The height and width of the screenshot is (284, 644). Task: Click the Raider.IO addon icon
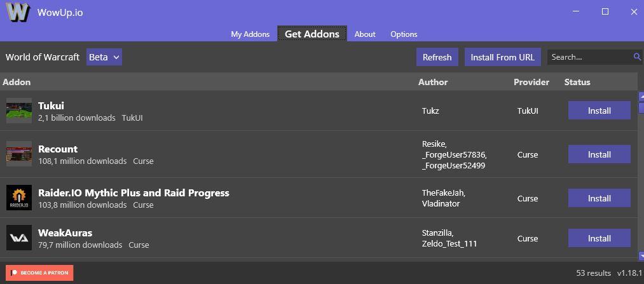coord(19,198)
